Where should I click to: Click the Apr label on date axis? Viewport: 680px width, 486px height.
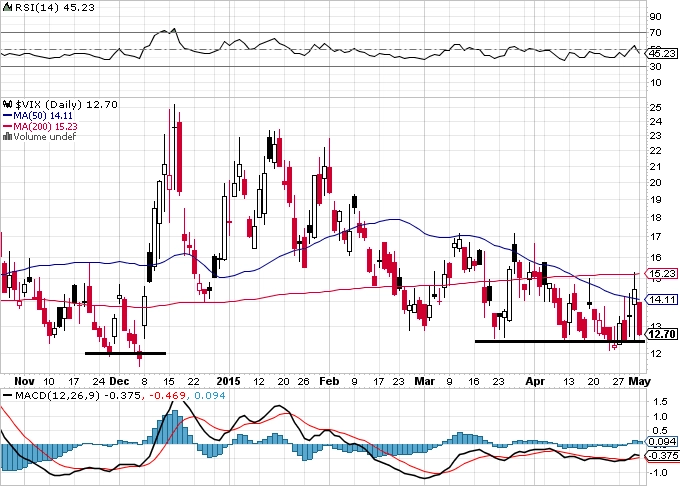pyautogui.click(x=535, y=381)
